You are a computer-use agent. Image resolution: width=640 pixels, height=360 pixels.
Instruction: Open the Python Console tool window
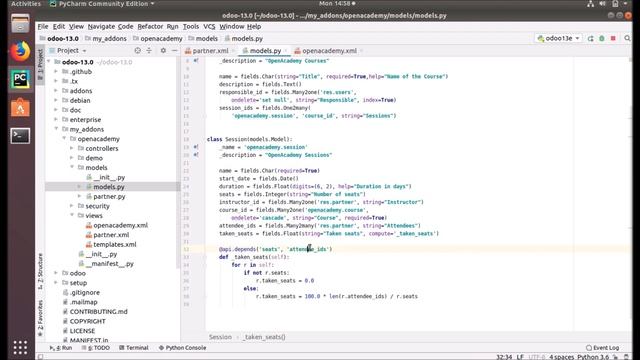pyautogui.click(x=182, y=348)
